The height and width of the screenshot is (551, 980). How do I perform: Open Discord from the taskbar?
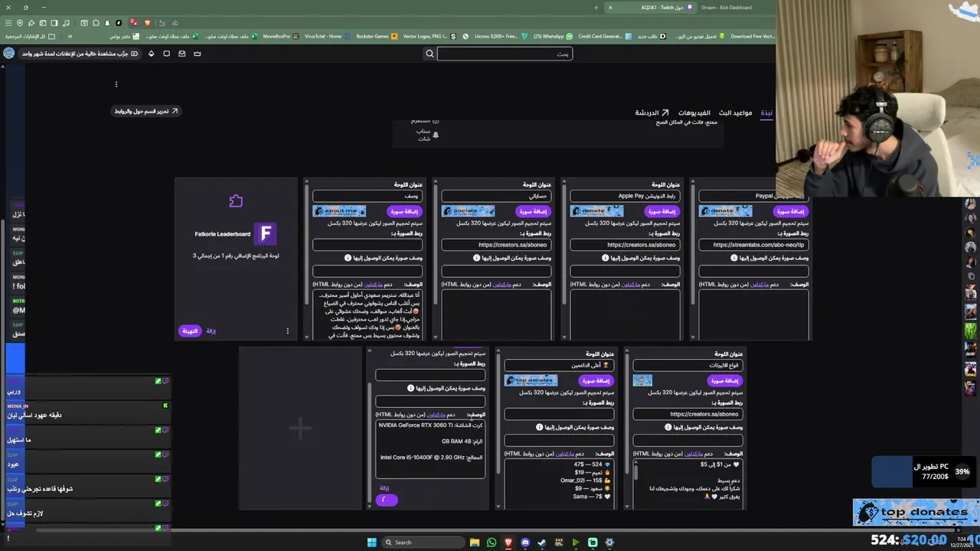(525, 543)
